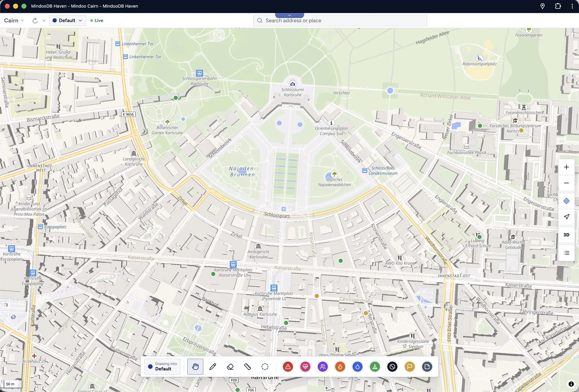Choose the green tent marker
This screenshot has height=392, width=579.
pyautogui.click(x=375, y=366)
